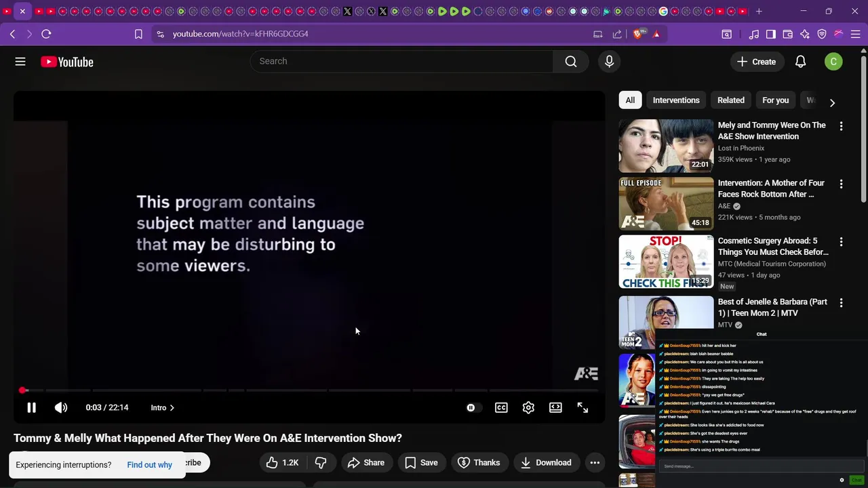Expand the Intro chapter list
Image resolution: width=868 pixels, height=488 pixels.
(x=163, y=407)
